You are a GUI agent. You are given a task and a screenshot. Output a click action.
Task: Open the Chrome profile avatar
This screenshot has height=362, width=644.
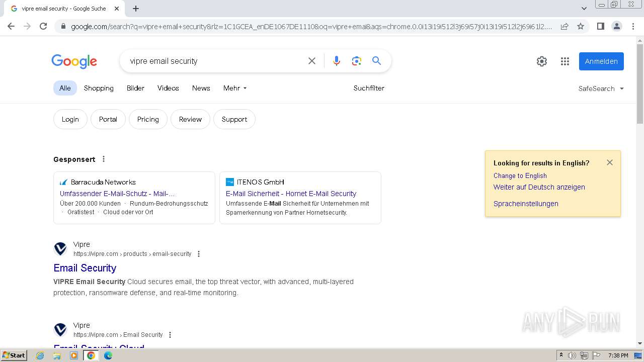(616, 26)
